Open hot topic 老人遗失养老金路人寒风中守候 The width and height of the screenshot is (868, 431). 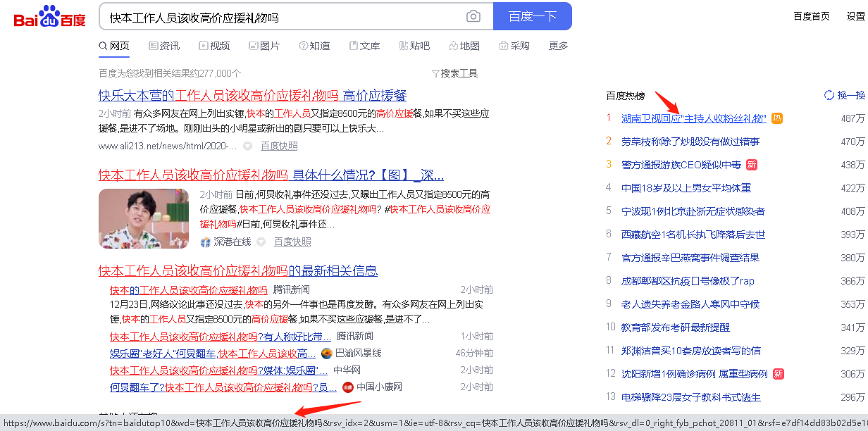690,304
